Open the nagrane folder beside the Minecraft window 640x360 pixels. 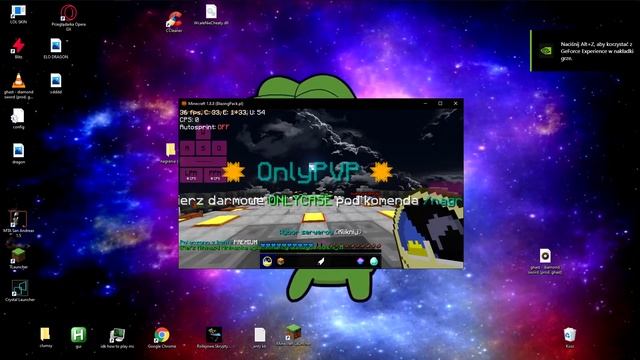pos(170,153)
